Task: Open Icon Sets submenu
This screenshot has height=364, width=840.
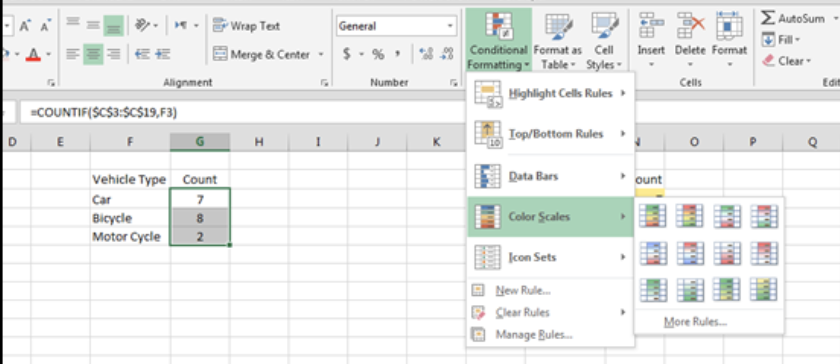Action: 551,257
